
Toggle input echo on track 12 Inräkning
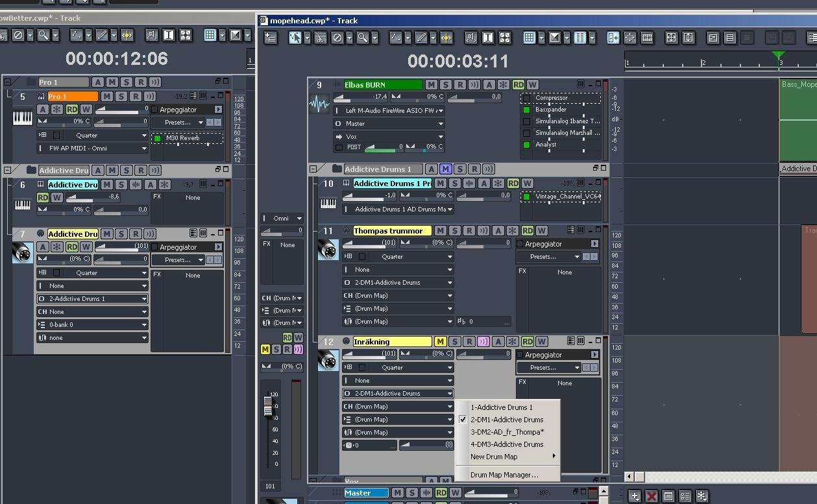(x=483, y=341)
